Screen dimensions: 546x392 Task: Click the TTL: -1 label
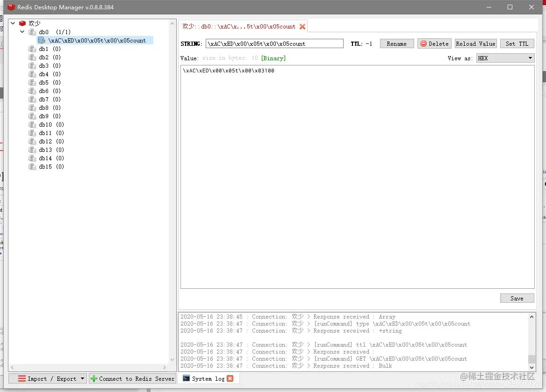coord(361,43)
